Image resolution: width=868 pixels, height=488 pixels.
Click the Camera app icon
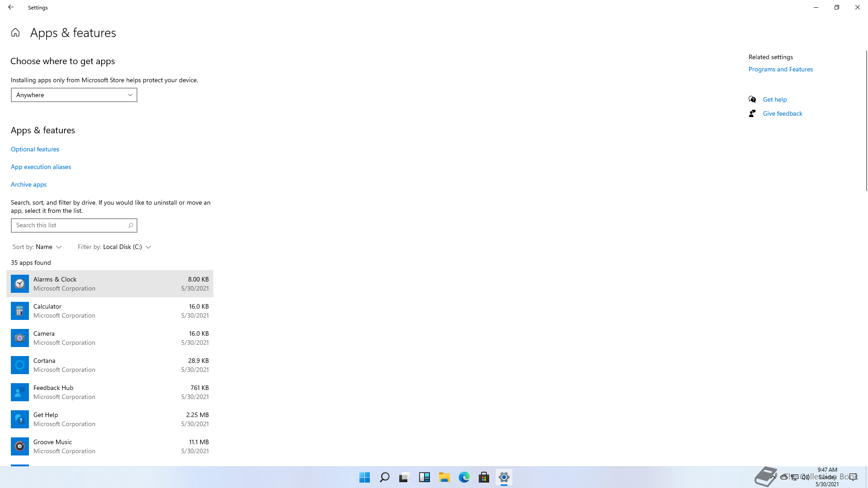click(x=20, y=338)
